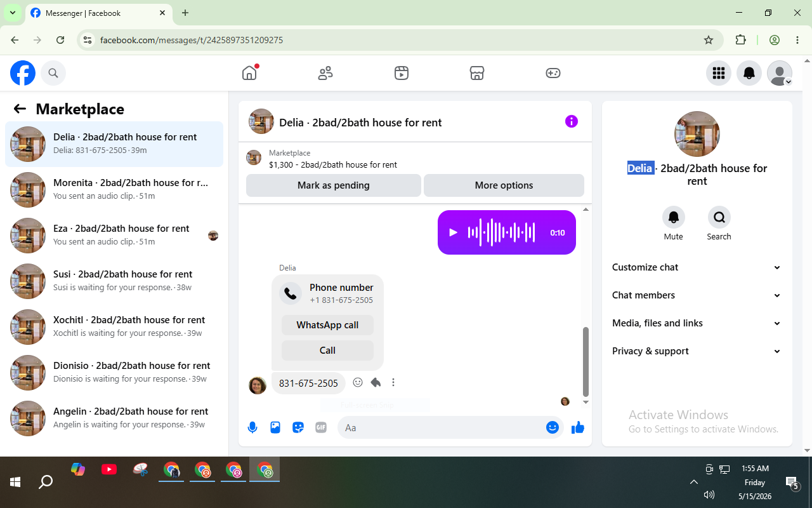Reply to the 831-675-2505 message
812x508 pixels.
click(376, 382)
